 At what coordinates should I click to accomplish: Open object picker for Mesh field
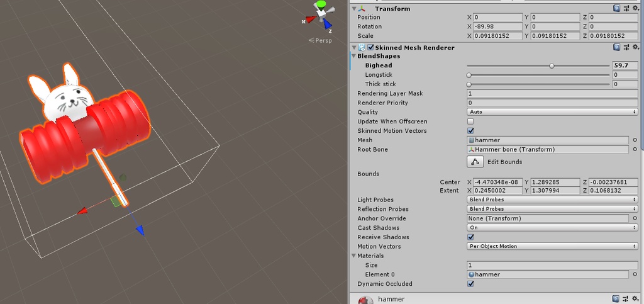tap(635, 140)
